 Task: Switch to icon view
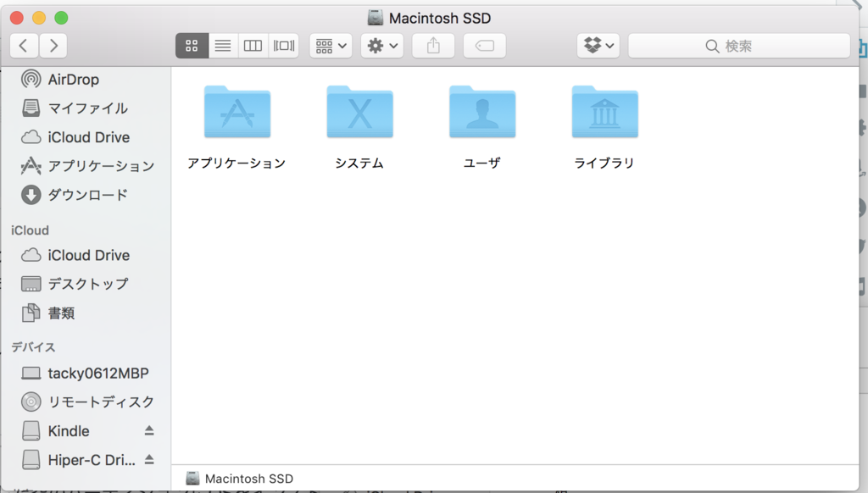(x=192, y=46)
